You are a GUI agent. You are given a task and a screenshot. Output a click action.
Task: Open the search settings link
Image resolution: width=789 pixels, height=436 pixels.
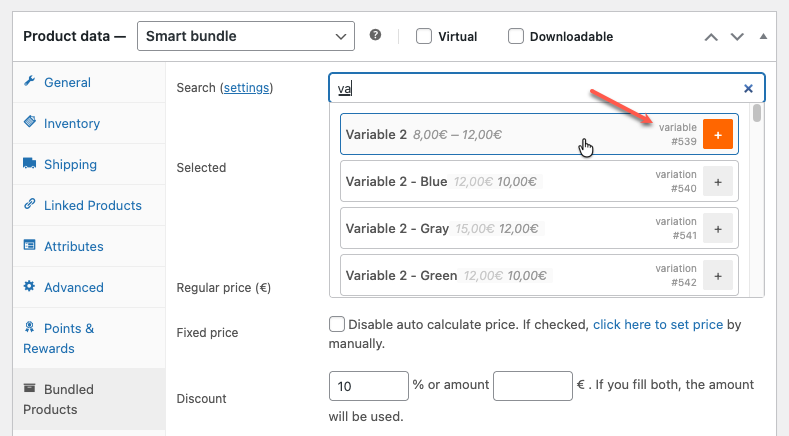(246, 88)
